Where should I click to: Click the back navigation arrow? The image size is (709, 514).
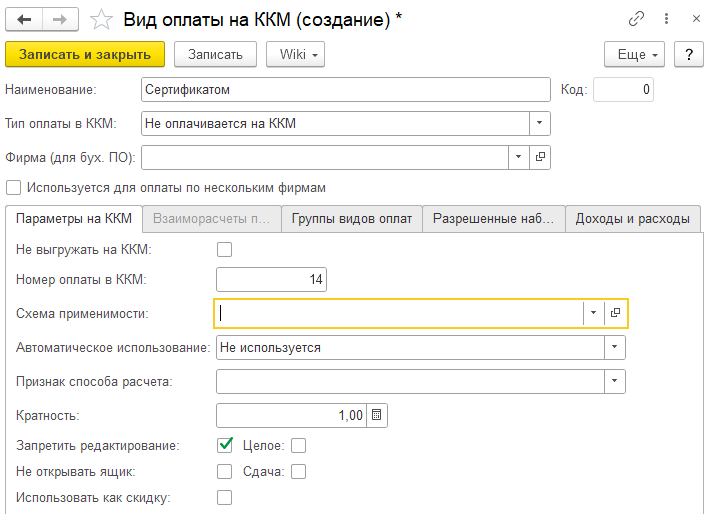[x=23, y=18]
